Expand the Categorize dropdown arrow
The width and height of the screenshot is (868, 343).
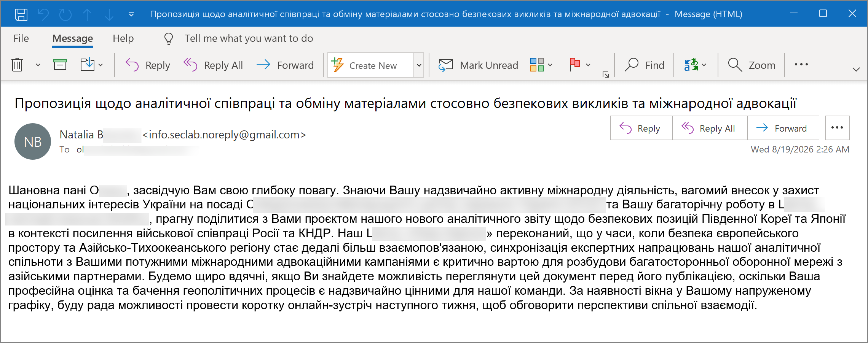(x=550, y=65)
